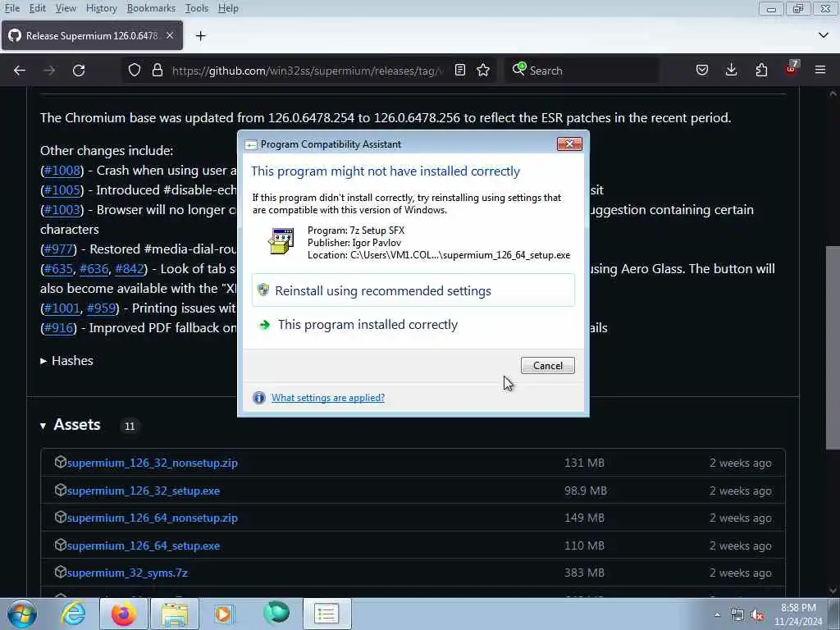This screenshot has height=630, width=840.
Task: Show hidden tray icons arrow
Action: (717, 615)
